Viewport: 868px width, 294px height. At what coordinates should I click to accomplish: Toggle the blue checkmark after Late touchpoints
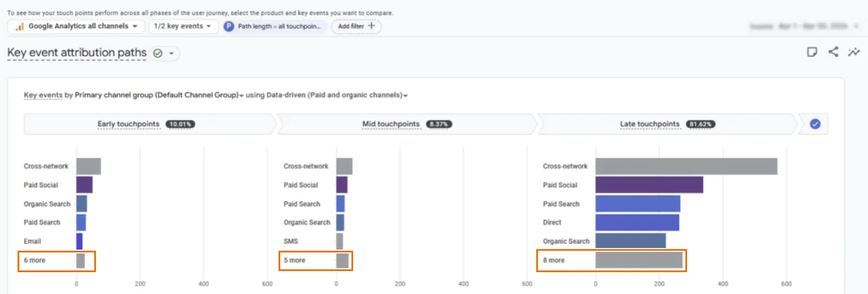(815, 124)
